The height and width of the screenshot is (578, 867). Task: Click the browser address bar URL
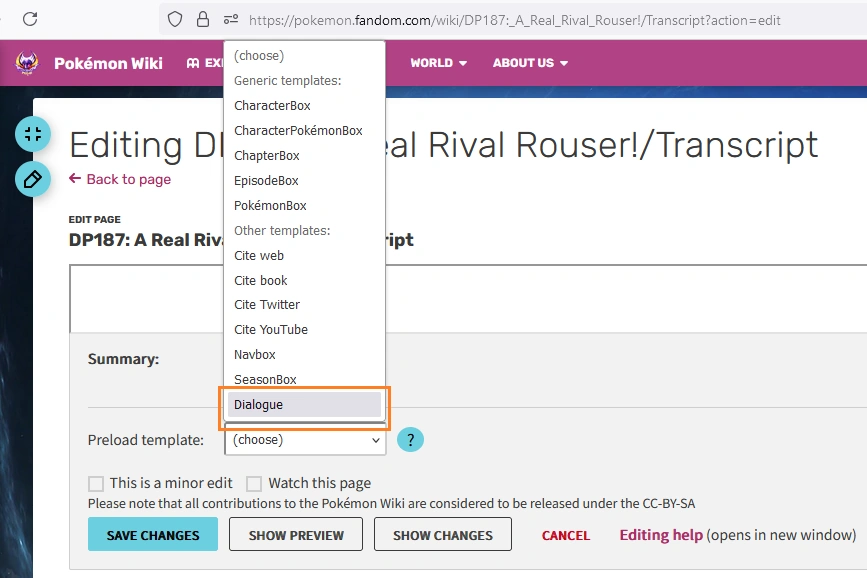[x=514, y=20]
